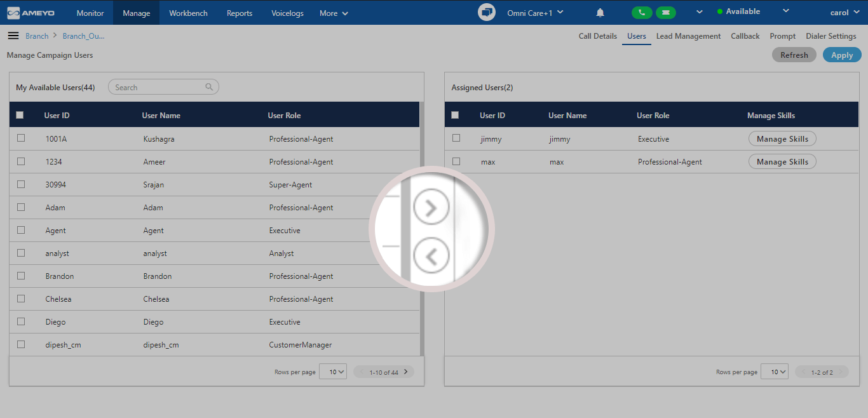Check the box for user Kushagra
Image resolution: width=868 pixels, height=418 pixels.
click(x=21, y=138)
